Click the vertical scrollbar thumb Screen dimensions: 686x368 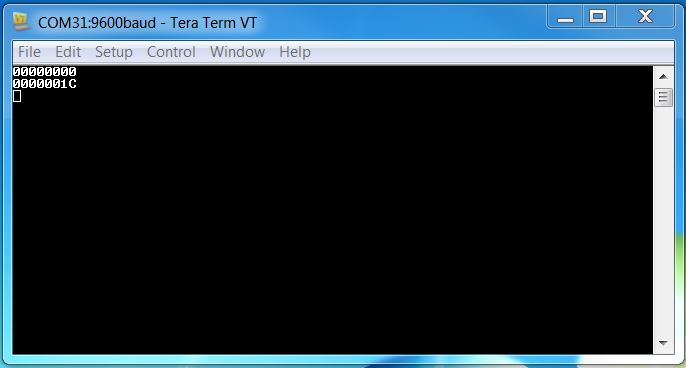point(663,97)
